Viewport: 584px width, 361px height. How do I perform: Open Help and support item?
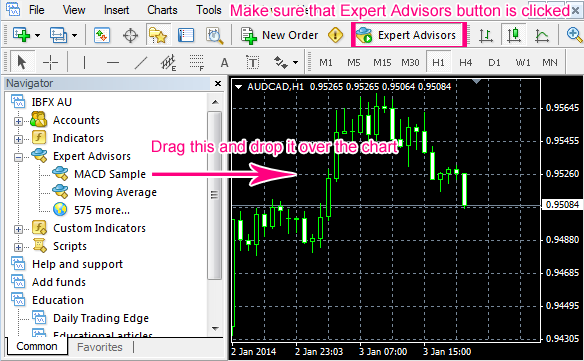(x=77, y=264)
